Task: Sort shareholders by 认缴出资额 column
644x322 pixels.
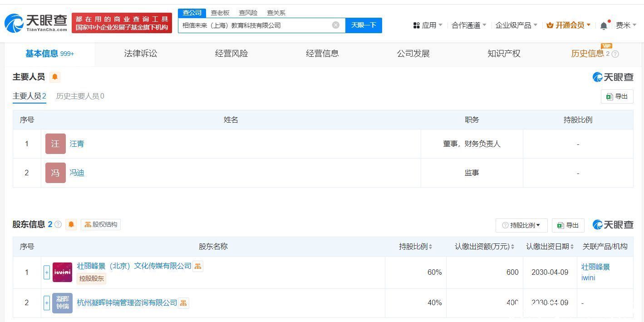Action: [x=484, y=247]
